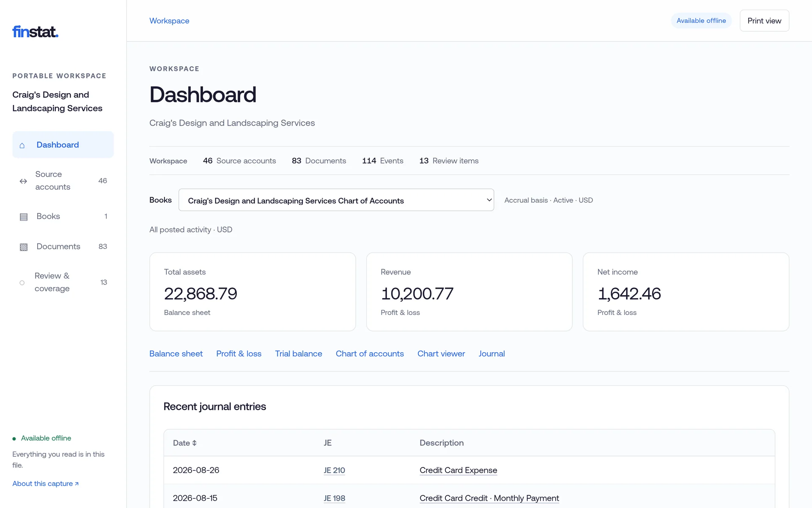
Task: Open Review & coverage in the sidebar
Action: 63,282
